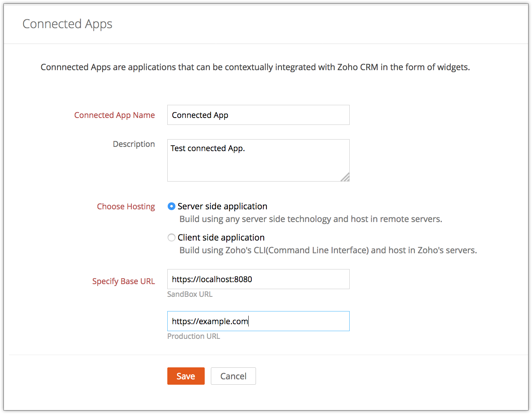Cancel the connected app form
Screen dimensions: 532x414
coord(233,376)
